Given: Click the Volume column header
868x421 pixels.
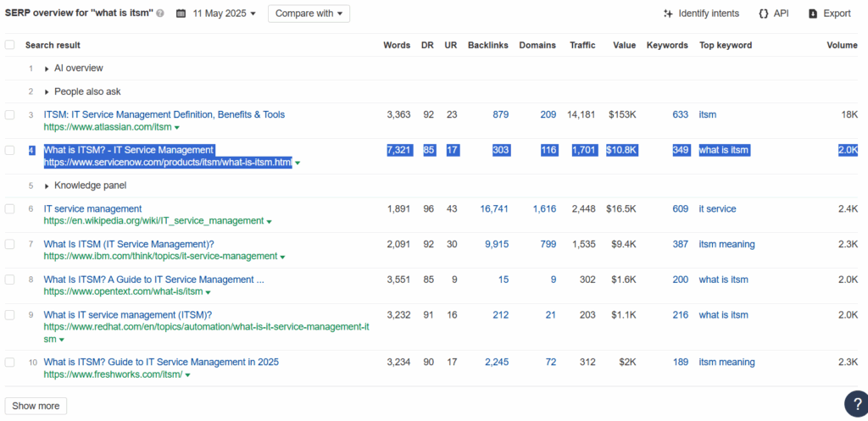Looking at the screenshot, I should 842,46.
